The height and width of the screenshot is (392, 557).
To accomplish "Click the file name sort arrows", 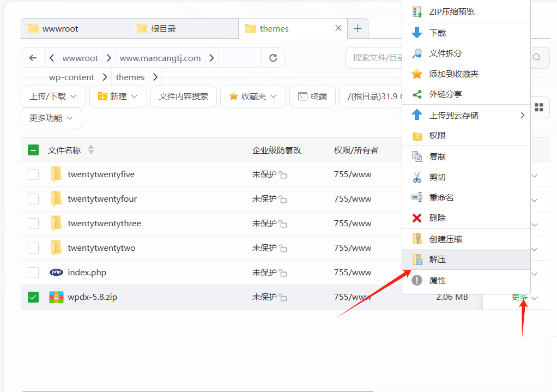I will [x=91, y=150].
